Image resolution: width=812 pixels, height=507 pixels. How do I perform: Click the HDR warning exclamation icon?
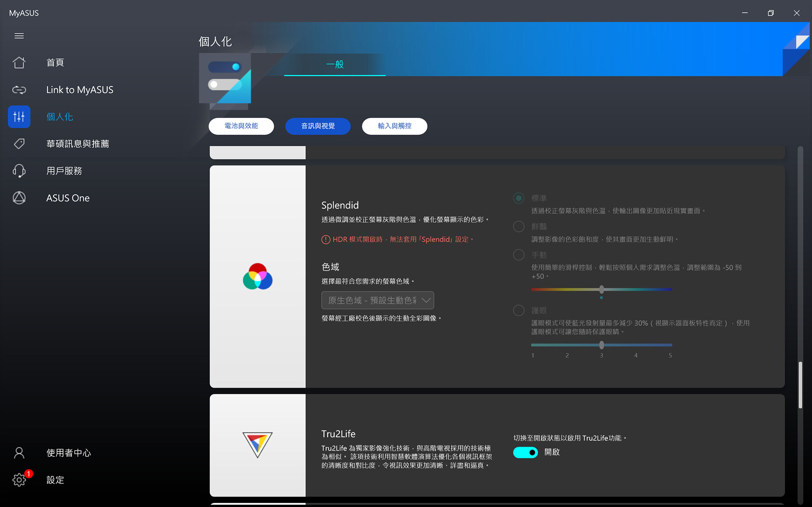[x=326, y=239]
